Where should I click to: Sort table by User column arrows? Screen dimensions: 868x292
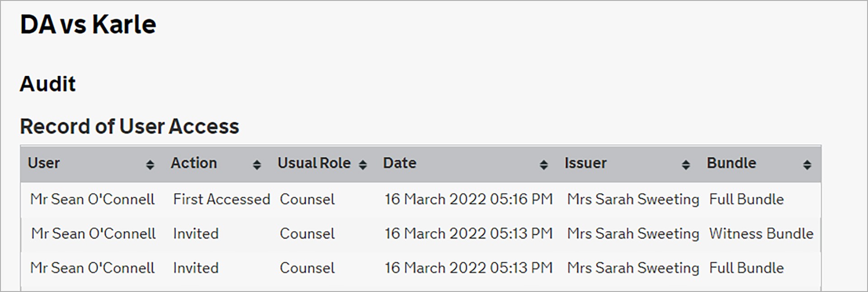pyautogui.click(x=150, y=165)
